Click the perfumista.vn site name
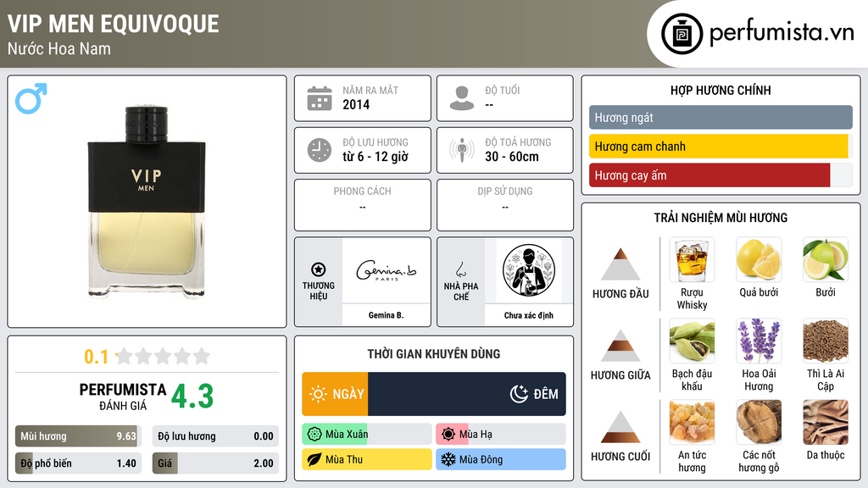This screenshot has height=488, width=868. pos(782,33)
